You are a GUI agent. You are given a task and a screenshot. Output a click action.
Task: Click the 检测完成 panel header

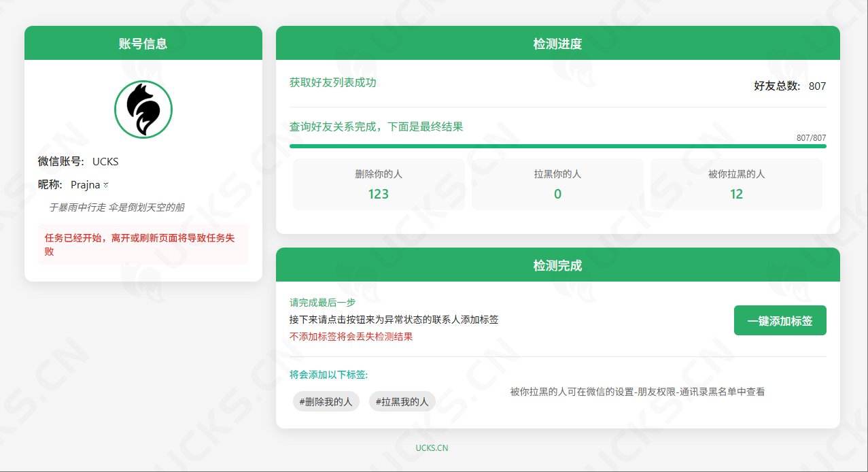557,265
